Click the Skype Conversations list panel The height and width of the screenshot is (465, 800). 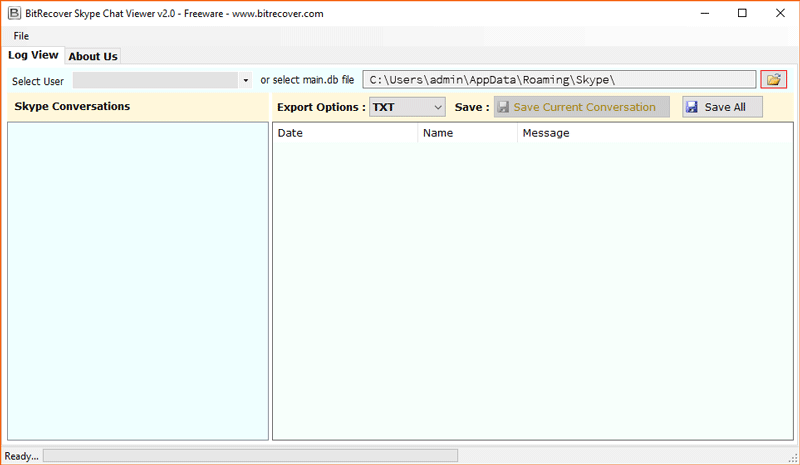click(x=138, y=281)
